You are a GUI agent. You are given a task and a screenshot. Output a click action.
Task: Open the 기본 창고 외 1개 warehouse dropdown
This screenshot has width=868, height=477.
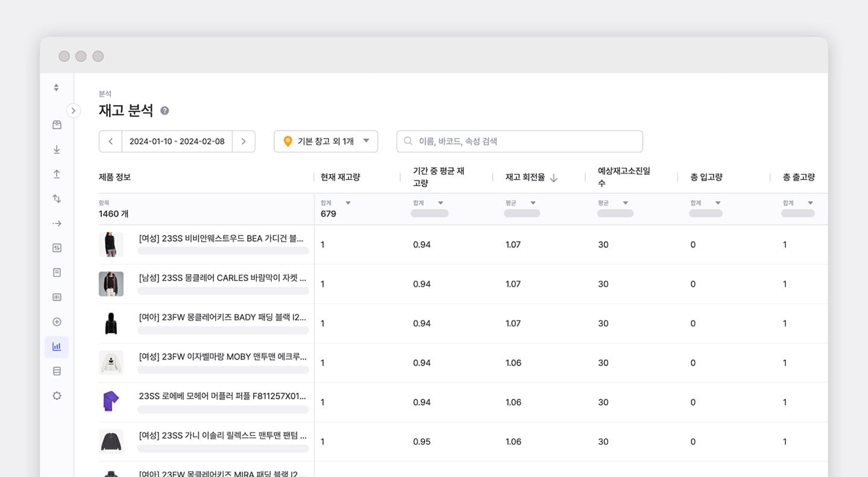pyautogui.click(x=325, y=141)
